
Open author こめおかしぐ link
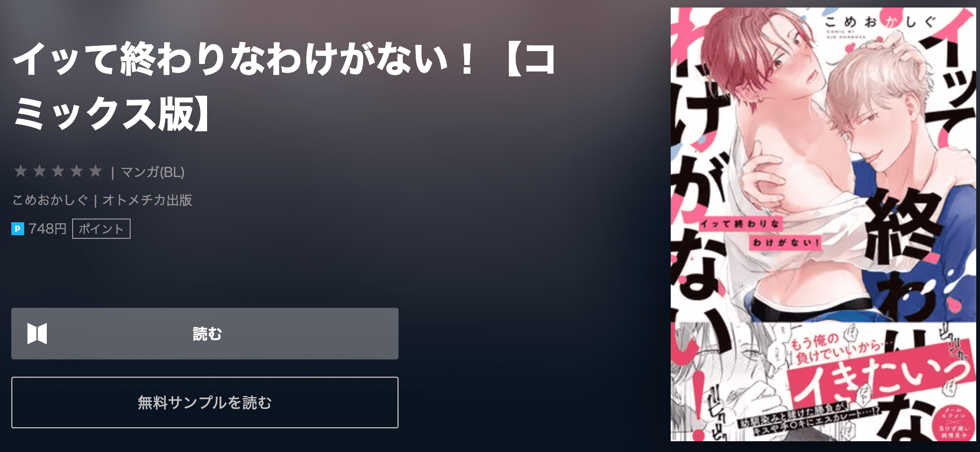point(50,200)
